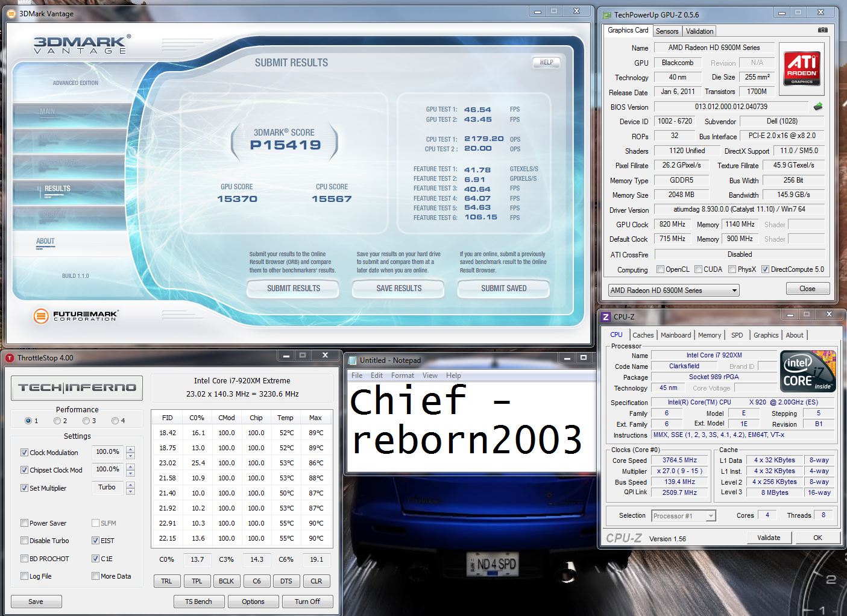Click the SAVE RESULTS button
This screenshot has width=847, height=616.
click(398, 288)
